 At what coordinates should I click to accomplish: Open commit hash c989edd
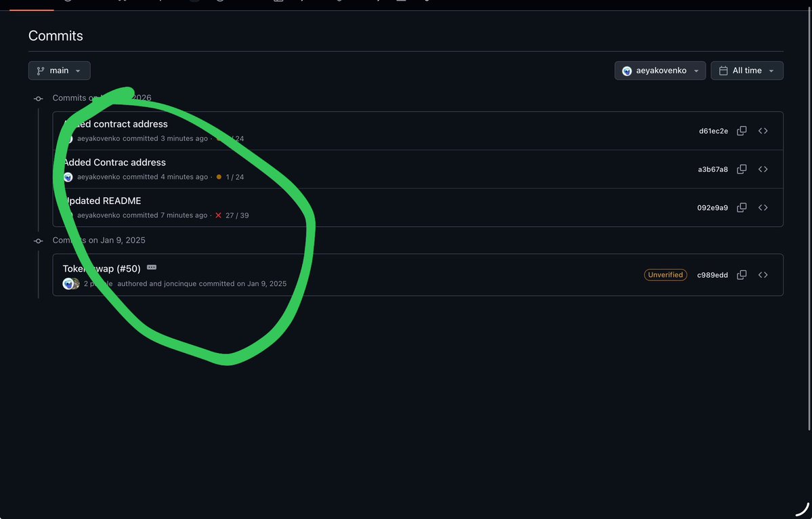click(x=712, y=275)
